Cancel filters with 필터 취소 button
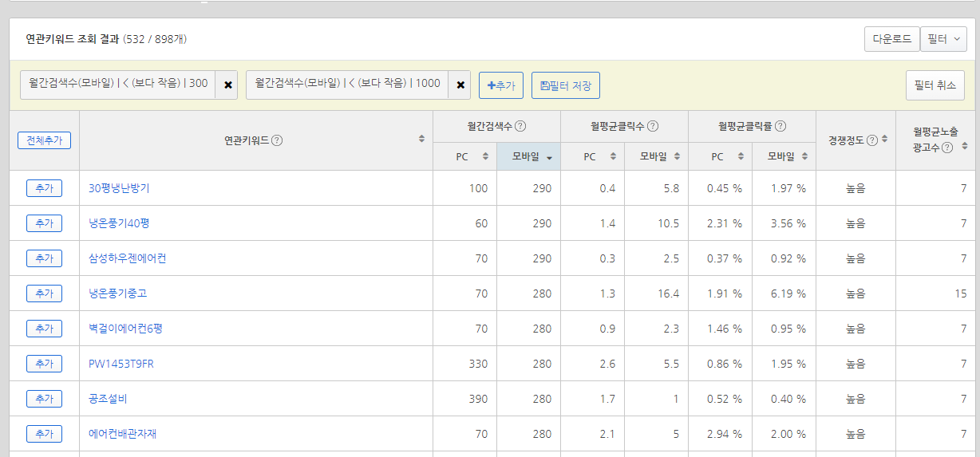The height and width of the screenshot is (457, 980). coord(935,85)
